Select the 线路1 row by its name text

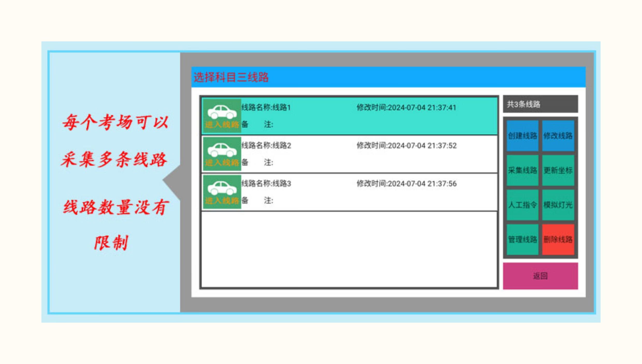[266, 107]
